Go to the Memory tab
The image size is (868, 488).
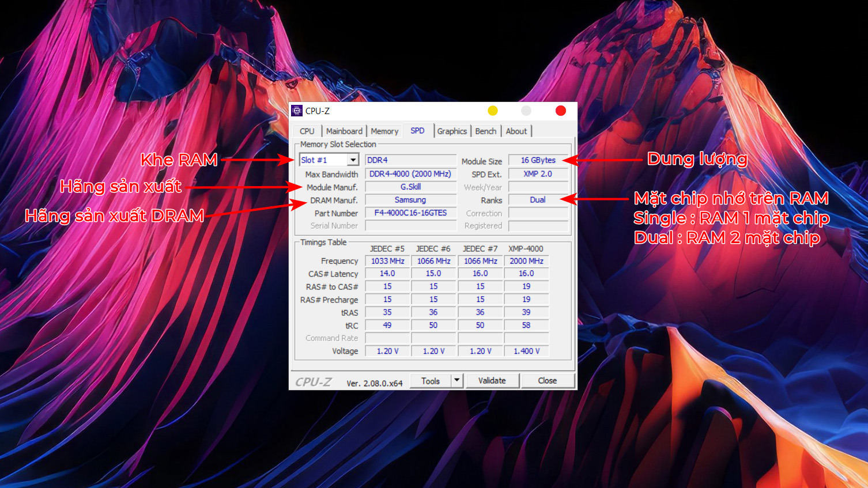pos(384,131)
